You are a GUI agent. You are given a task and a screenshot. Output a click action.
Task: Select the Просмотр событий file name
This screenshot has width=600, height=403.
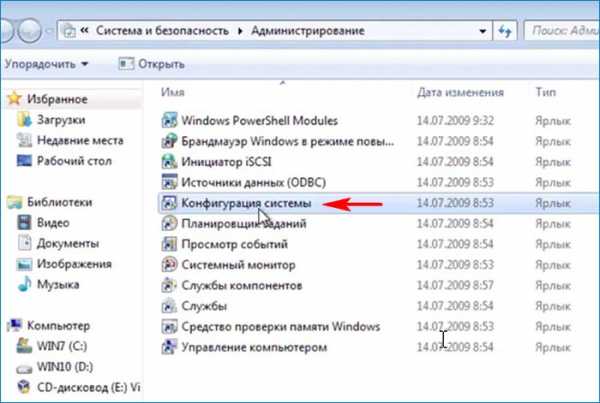click(234, 244)
